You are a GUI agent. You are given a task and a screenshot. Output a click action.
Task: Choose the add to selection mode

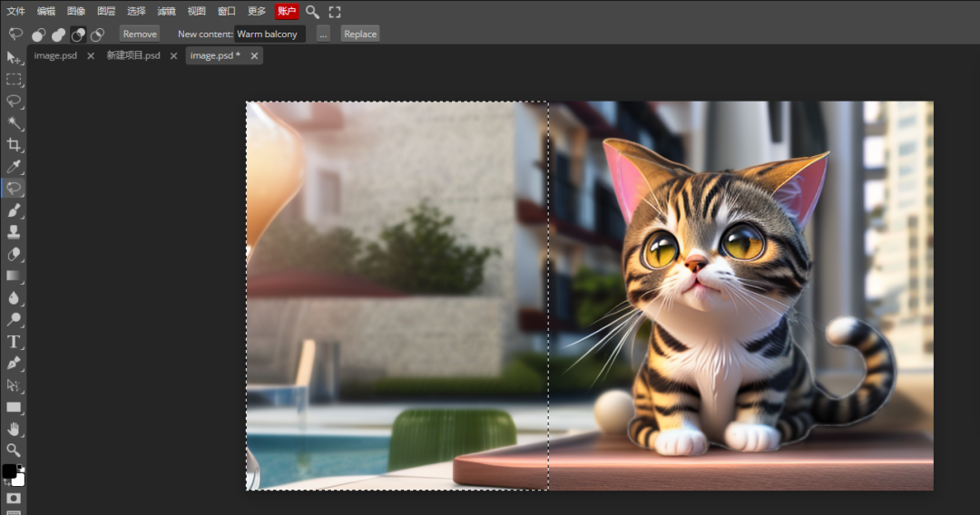59,34
